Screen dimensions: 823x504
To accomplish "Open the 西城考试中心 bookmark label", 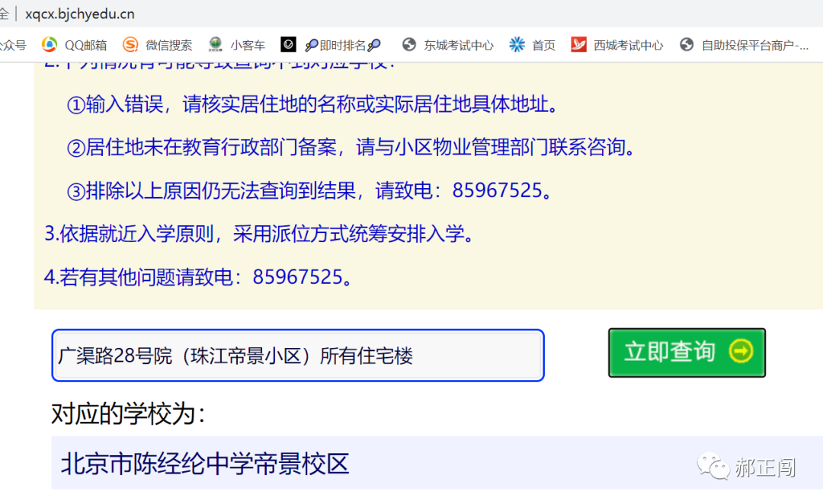I will 628,46.
